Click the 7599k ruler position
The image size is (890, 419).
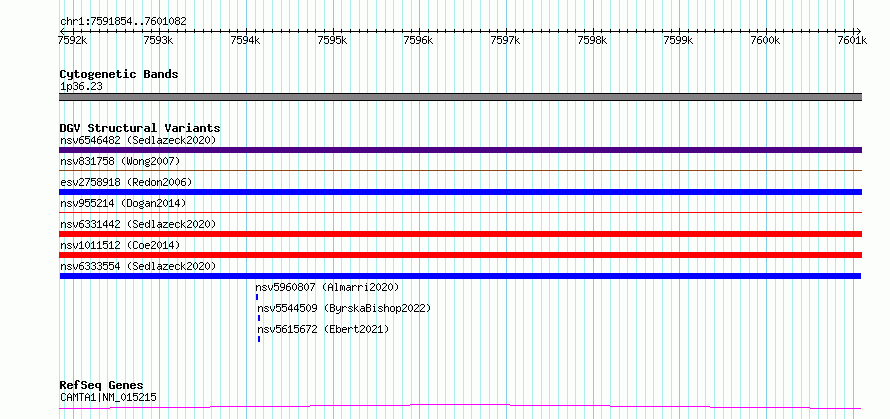click(x=679, y=40)
